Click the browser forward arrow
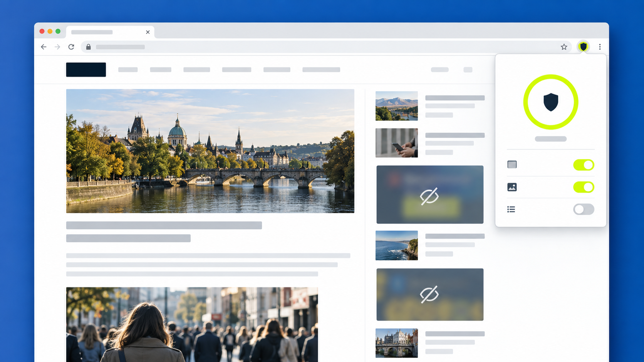Viewport: 644px width, 362px height. [57, 47]
